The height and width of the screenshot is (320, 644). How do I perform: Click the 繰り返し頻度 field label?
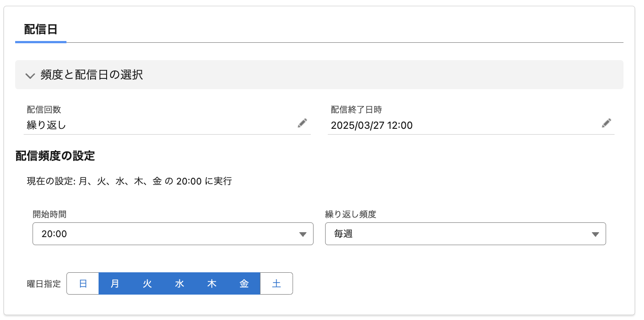click(351, 214)
